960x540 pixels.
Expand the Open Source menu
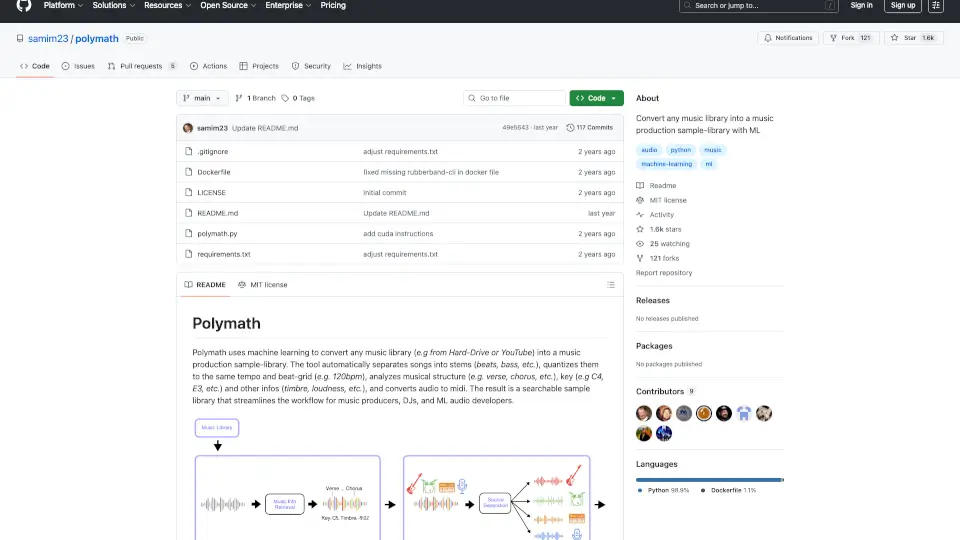[x=228, y=6]
